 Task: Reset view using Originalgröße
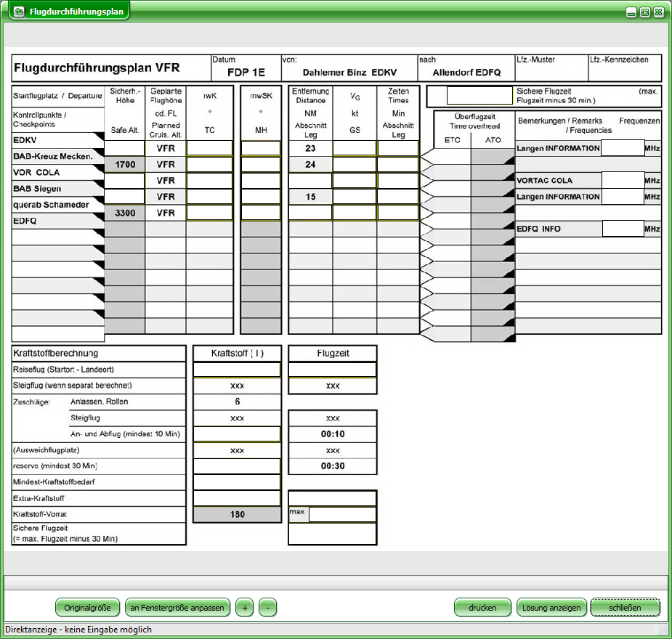(87, 607)
